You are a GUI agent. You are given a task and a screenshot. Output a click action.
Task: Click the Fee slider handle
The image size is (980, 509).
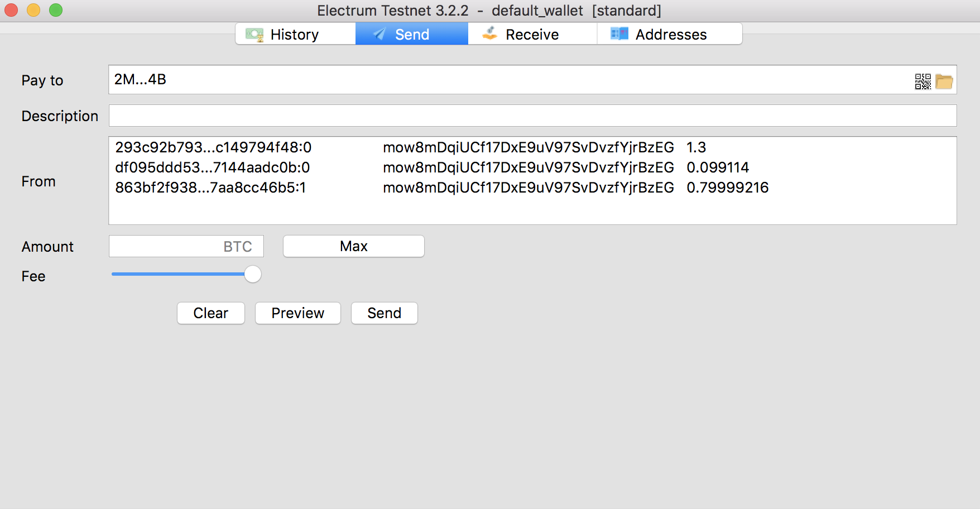point(253,274)
